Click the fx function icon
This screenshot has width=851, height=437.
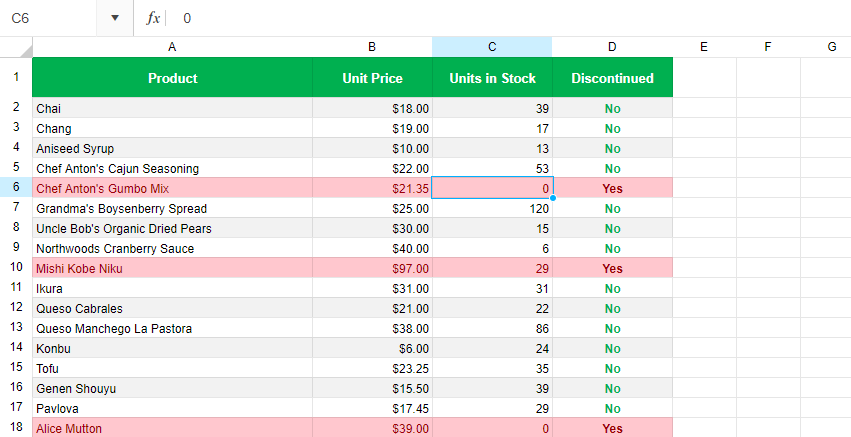pos(153,18)
